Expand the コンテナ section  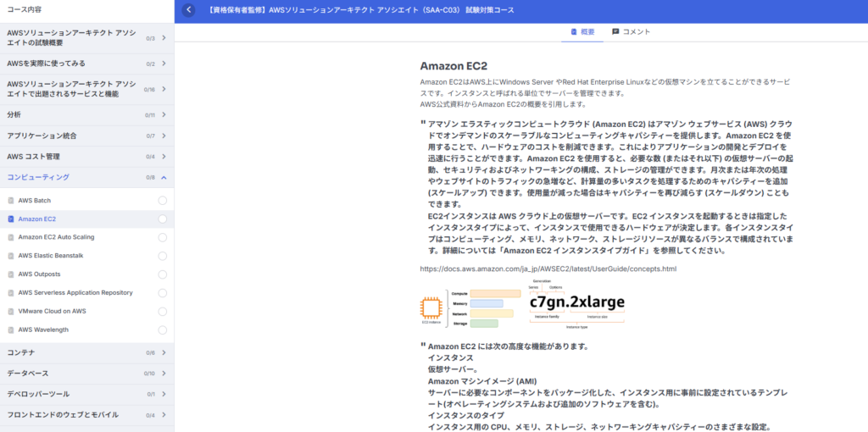tap(163, 352)
